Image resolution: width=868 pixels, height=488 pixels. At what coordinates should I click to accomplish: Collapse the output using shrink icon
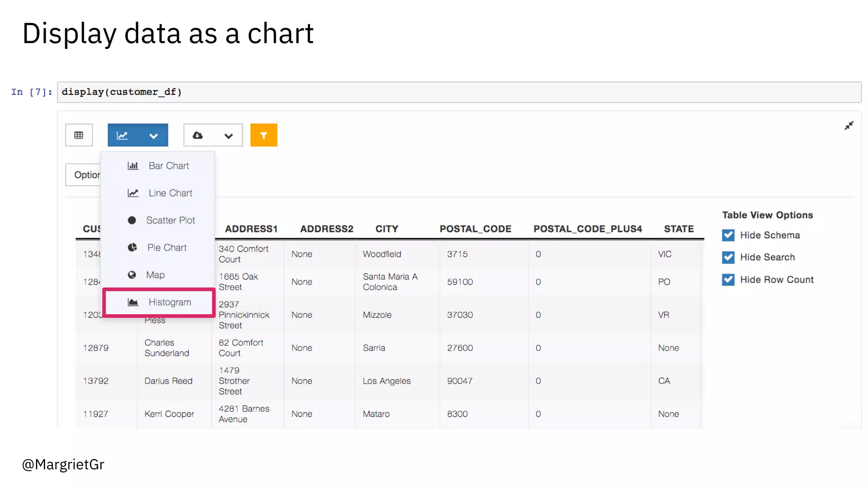pos(849,126)
